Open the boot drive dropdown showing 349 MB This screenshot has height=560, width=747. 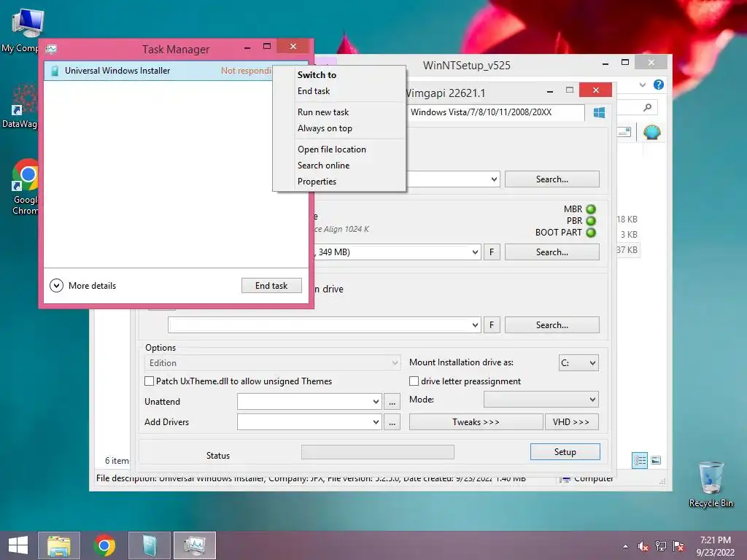(396, 252)
